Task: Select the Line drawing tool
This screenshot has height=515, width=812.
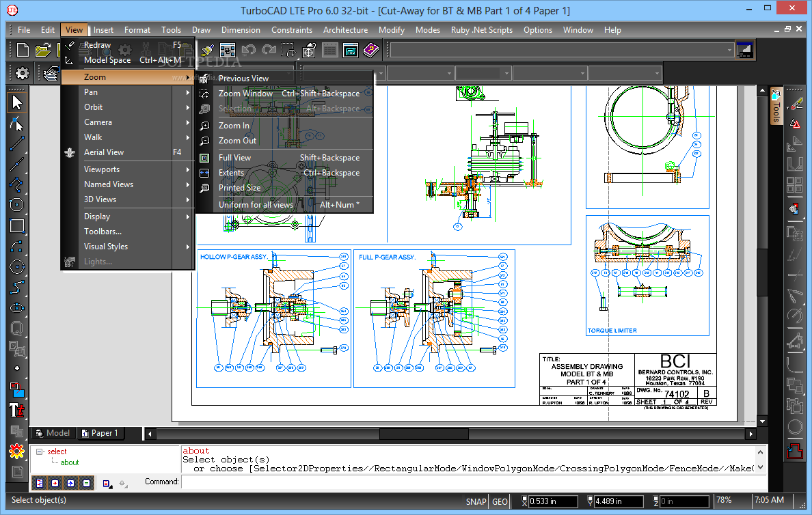Action: [16, 143]
